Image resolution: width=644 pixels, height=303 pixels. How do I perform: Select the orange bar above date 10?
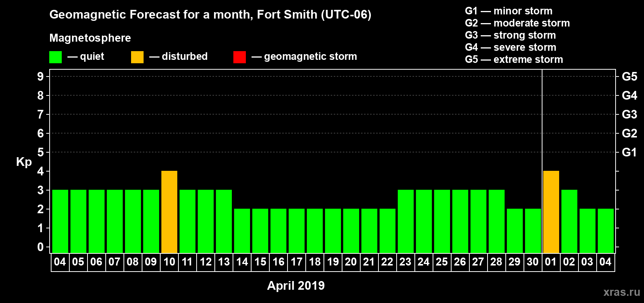pos(169,212)
